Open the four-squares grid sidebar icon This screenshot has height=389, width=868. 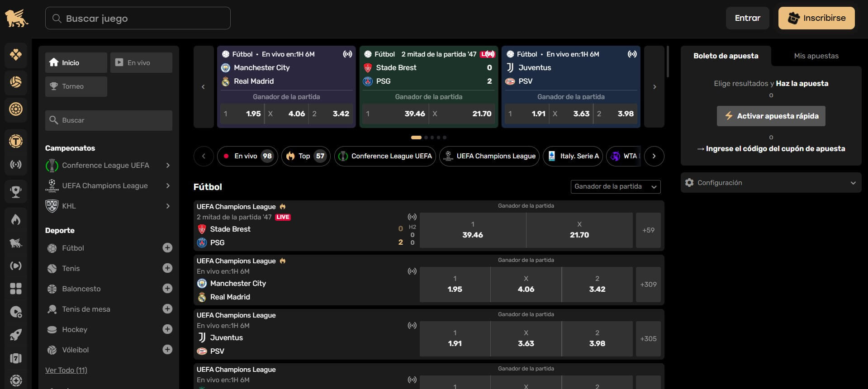point(16,289)
